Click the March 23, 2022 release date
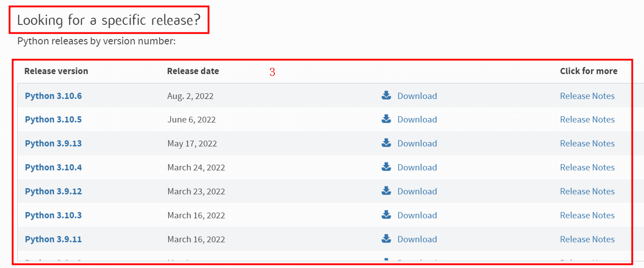This screenshot has width=644, height=268. pyautogui.click(x=196, y=192)
